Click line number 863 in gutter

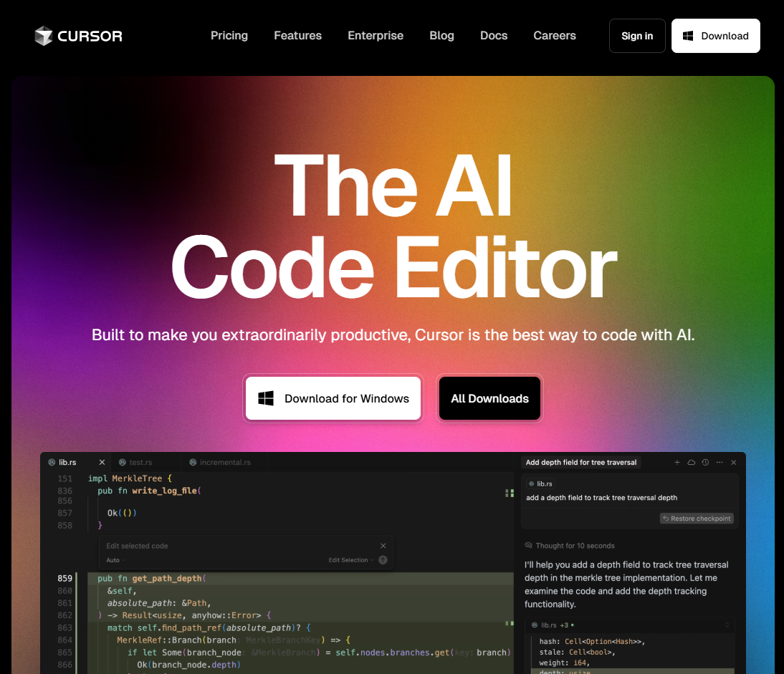[x=65, y=627]
